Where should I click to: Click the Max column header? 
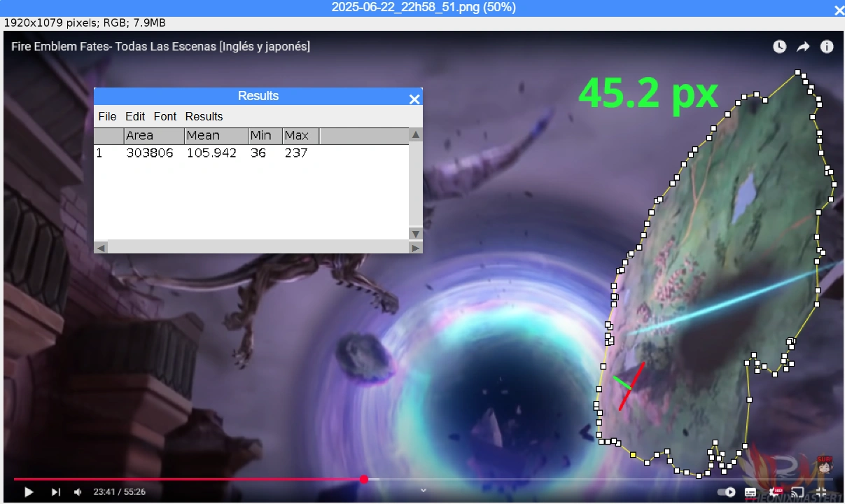pos(301,136)
